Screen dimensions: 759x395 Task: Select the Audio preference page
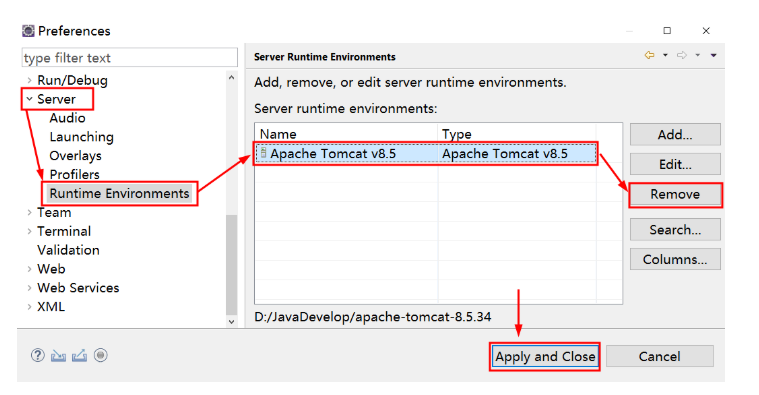click(67, 118)
